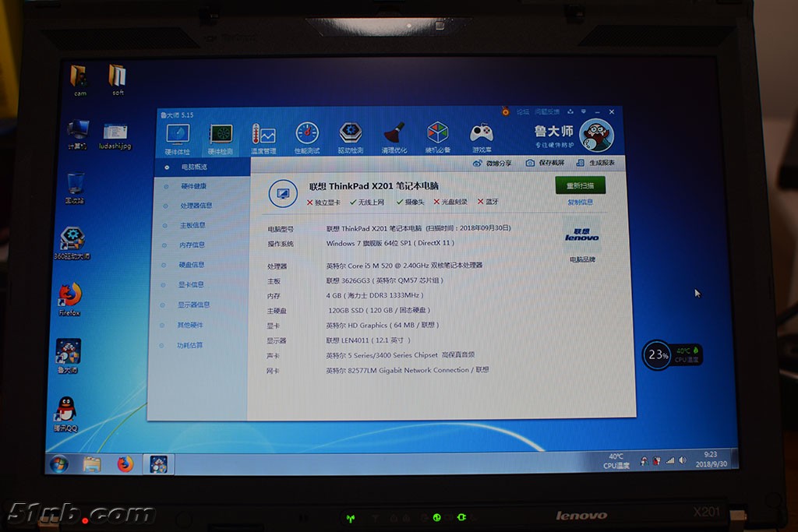Select 硬件健康 in the sidebar
Screen dimensions: 798x532
[x=194, y=186]
